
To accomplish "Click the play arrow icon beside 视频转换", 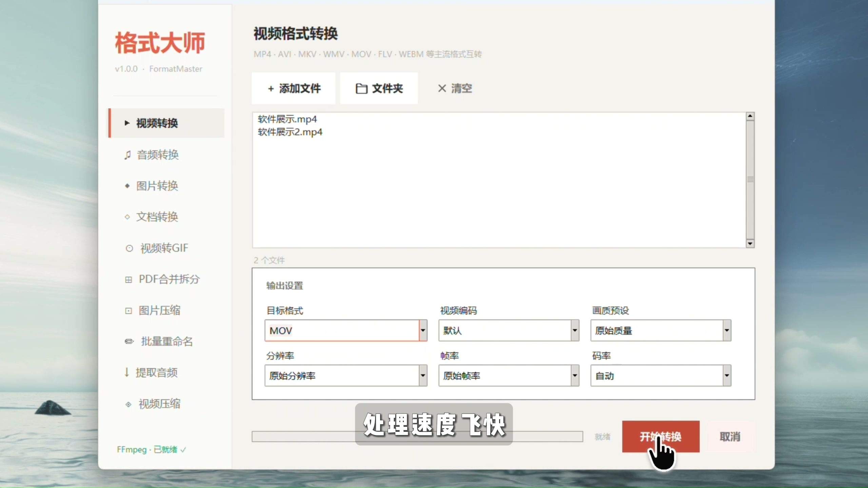I will (x=127, y=123).
